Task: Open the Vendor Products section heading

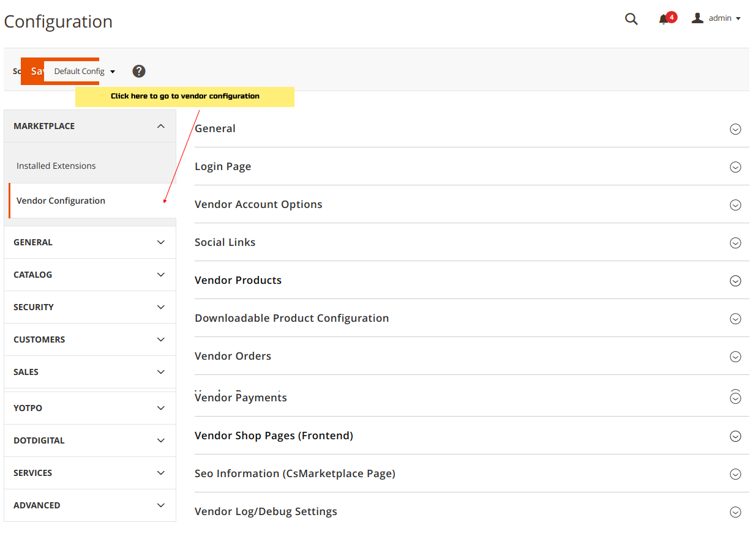Action: tap(238, 280)
